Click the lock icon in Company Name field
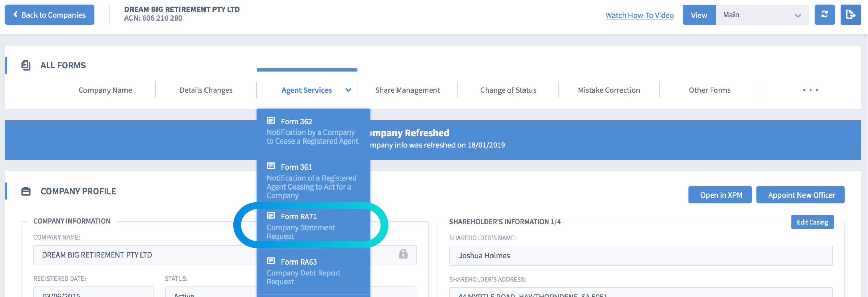This screenshot has width=868, height=297. pos(403,254)
